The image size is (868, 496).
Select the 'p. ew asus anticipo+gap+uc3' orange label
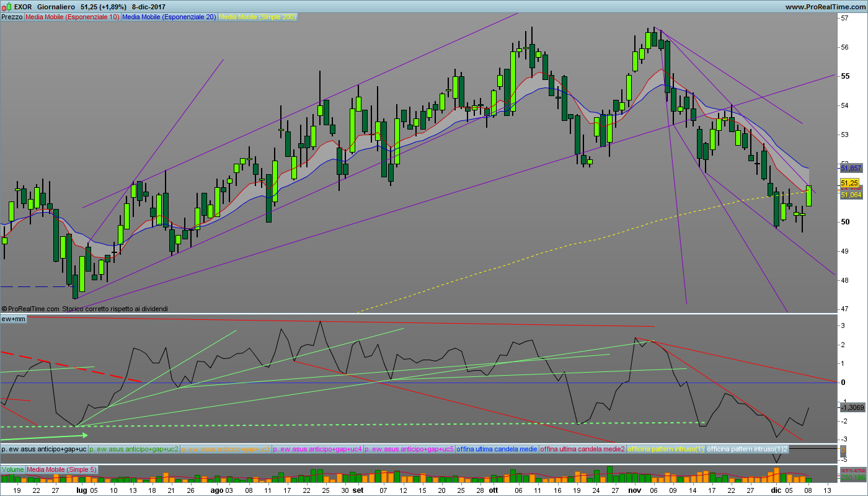point(226,449)
